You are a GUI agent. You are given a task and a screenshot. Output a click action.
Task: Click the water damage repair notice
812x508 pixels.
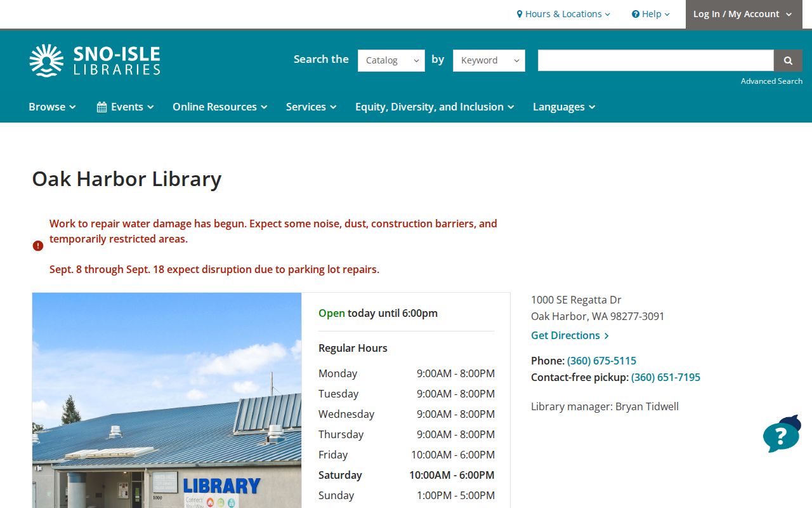click(x=273, y=231)
